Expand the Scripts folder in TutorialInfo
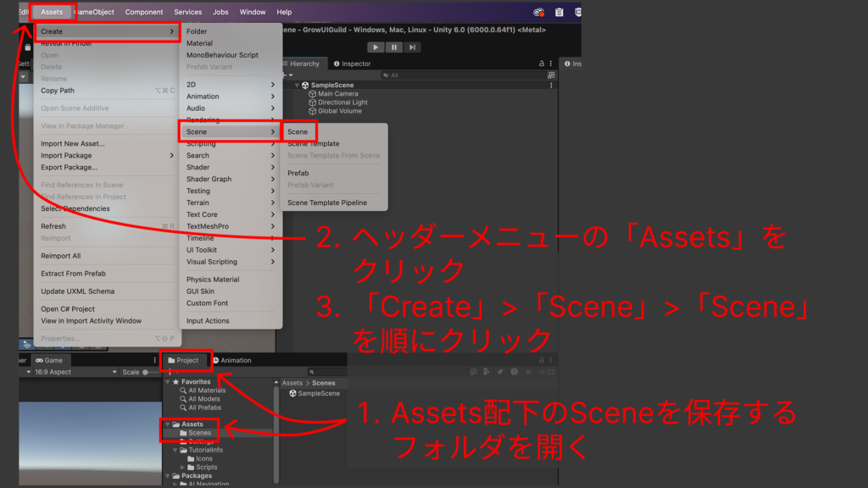Viewport: 868px width, 488px height. click(x=182, y=468)
